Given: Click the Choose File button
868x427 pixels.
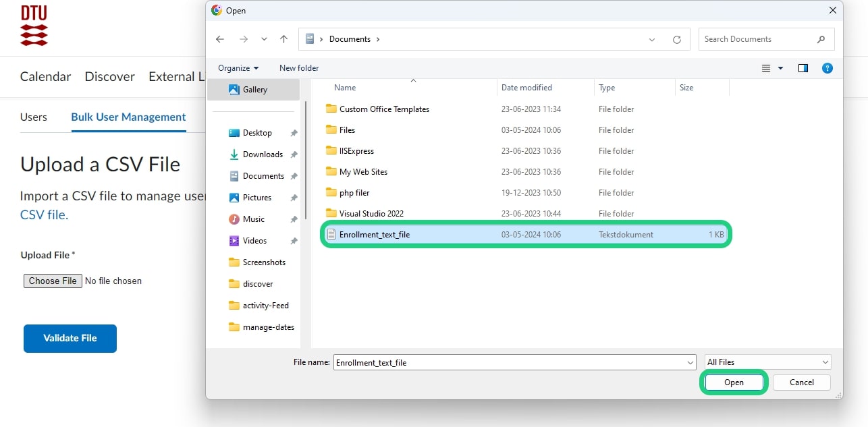Looking at the screenshot, I should point(53,281).
